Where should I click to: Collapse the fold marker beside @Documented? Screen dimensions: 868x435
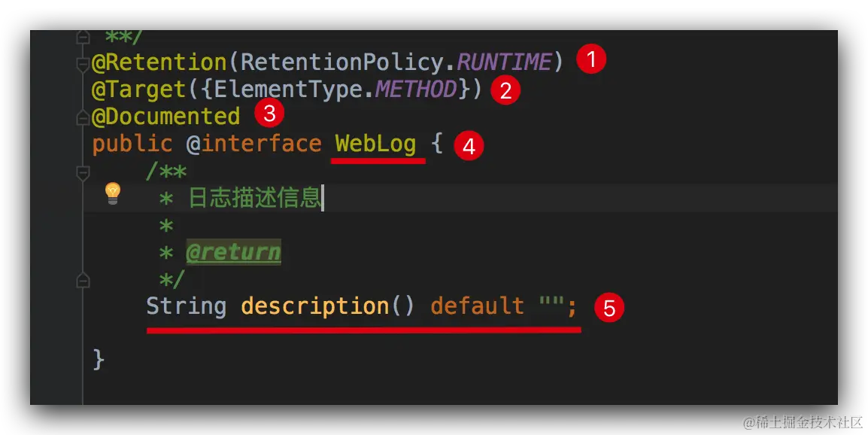(83, 117)
